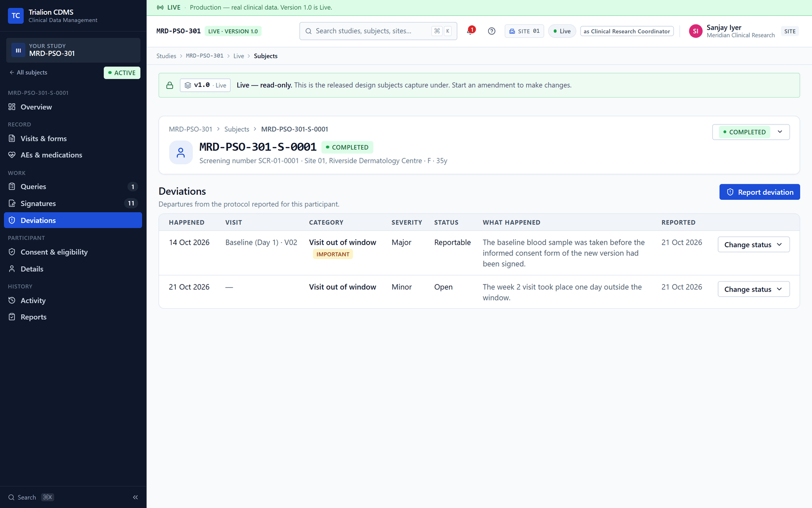The width and height of the screenshot is (812, 508).
Task: Click the live broadcast icon in the top banner
Action: click(x=160, y=7)
